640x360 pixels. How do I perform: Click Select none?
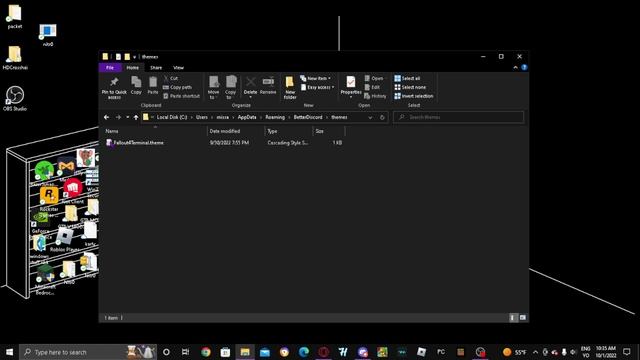(410, 87)
